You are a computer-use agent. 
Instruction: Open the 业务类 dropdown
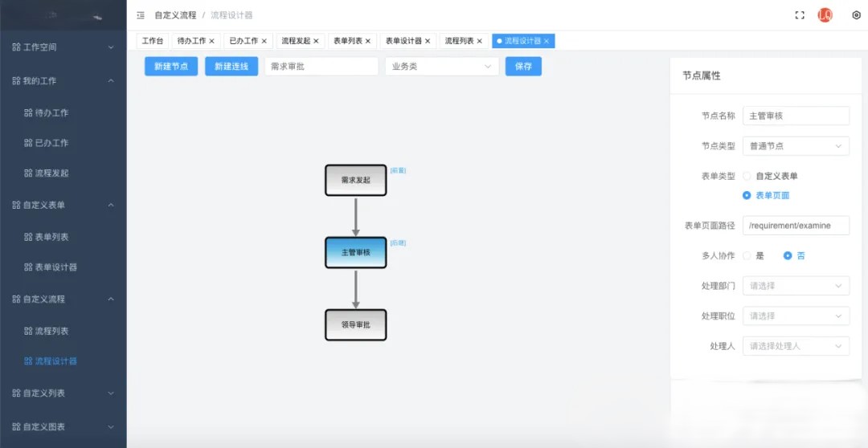point(441,67)
